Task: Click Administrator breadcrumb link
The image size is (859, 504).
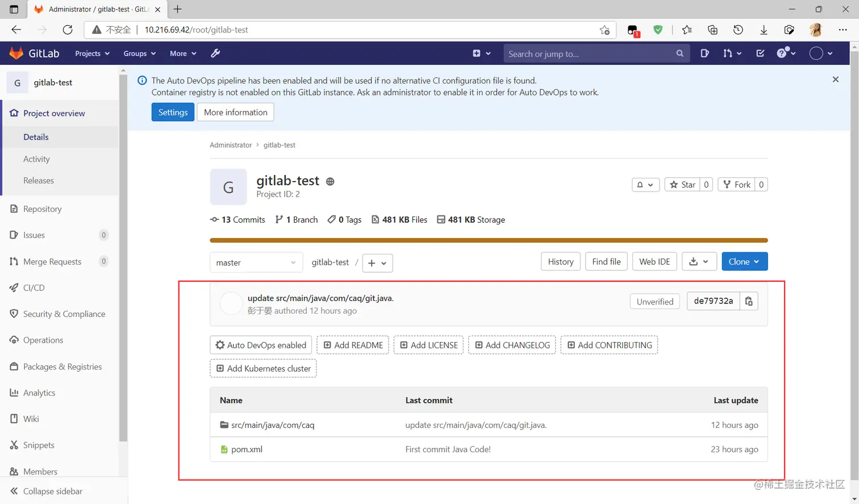Action: (x=231, y=145)
